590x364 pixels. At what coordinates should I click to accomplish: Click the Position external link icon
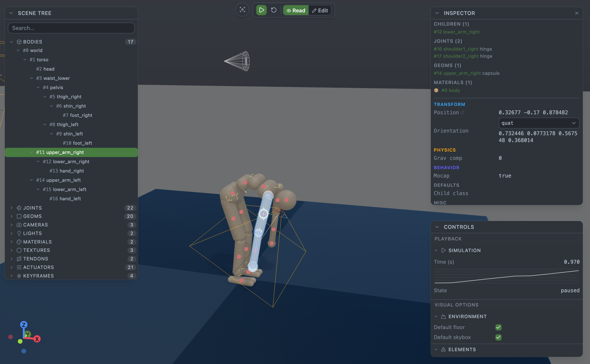pos(462,113)
